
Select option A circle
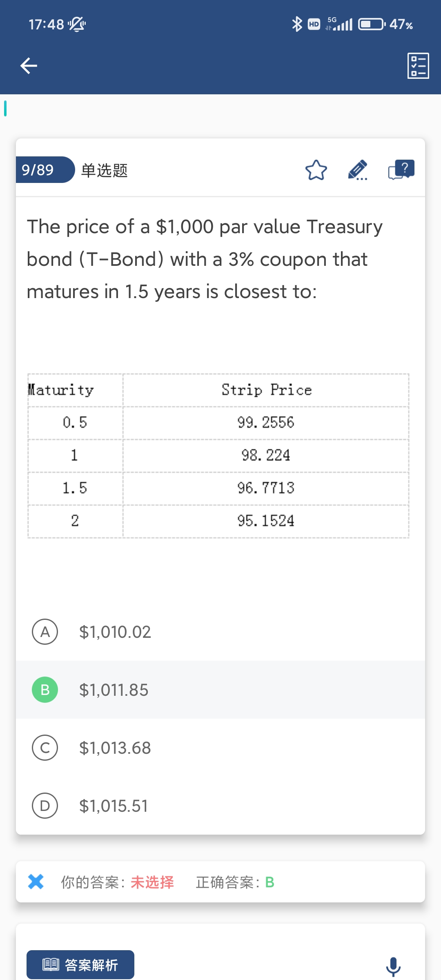point(45,632)
